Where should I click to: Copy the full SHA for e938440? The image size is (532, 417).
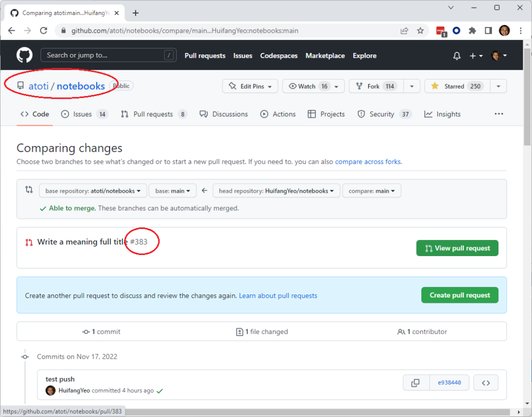[x=416, y=383]
